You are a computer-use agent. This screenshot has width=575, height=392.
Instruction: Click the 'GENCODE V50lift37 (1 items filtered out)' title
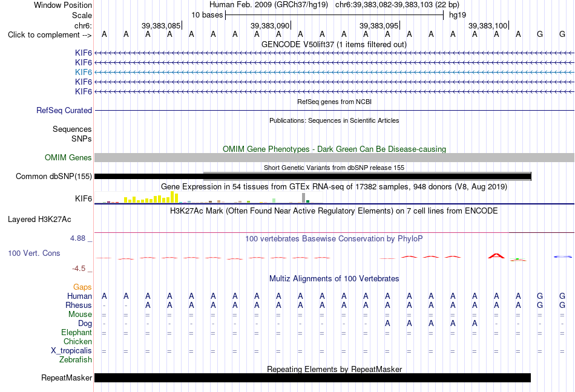tap(334, 45)
